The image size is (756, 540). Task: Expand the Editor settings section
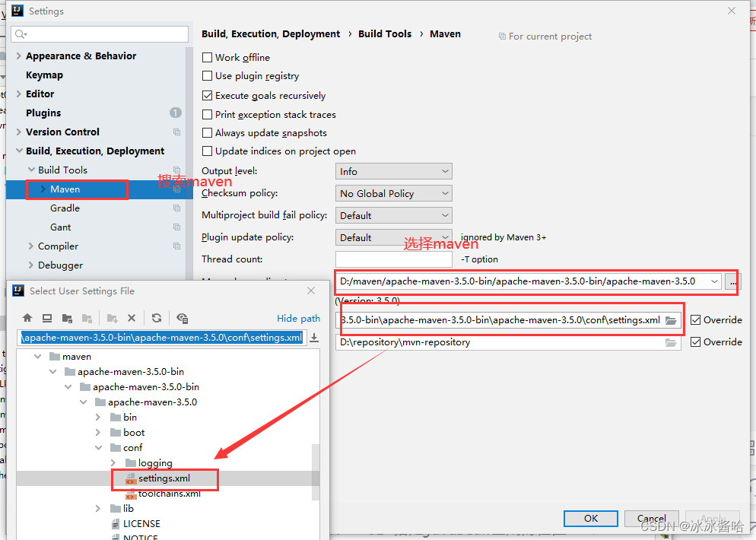click(x=18, y=94)
